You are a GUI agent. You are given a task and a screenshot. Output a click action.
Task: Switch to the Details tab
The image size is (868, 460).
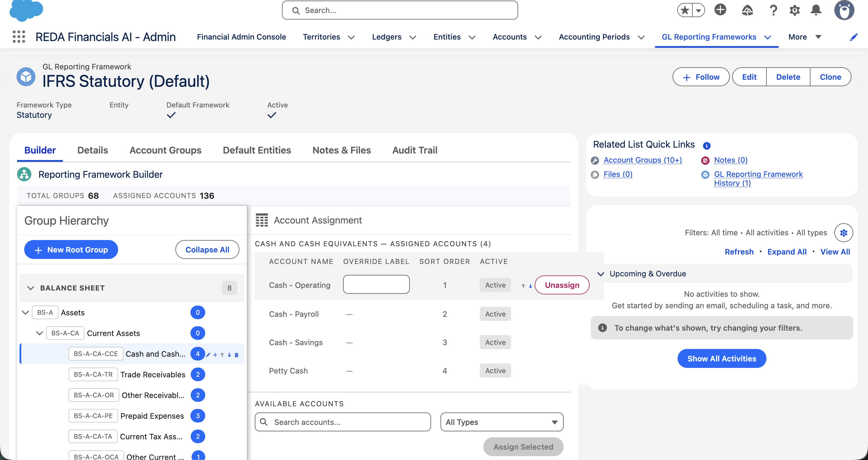(93, 150)
